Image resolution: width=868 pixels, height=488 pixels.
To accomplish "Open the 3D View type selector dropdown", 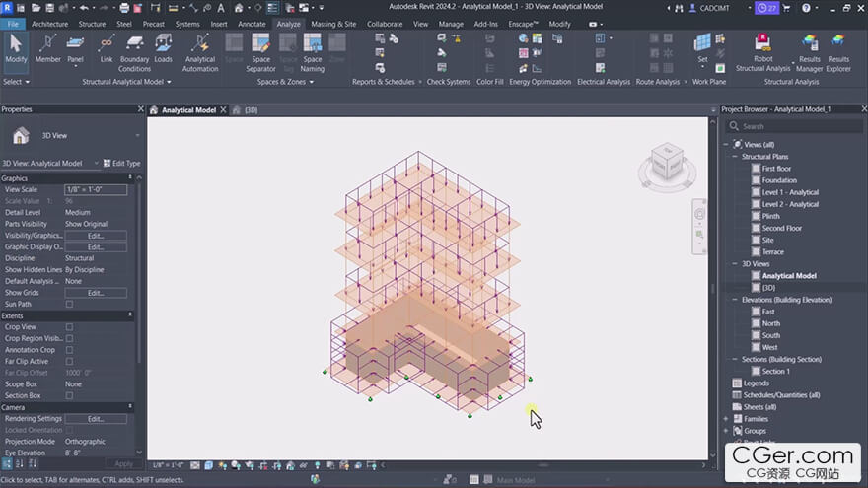I will pyautogui.click(x=138, y=136).
